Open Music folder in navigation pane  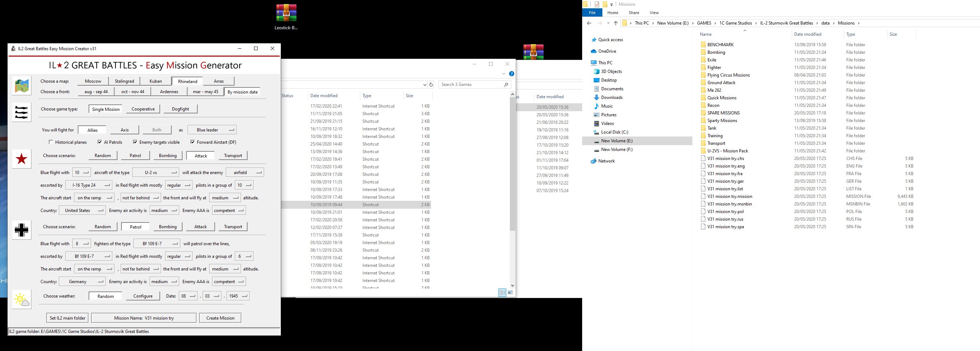[x=607, y=106]
